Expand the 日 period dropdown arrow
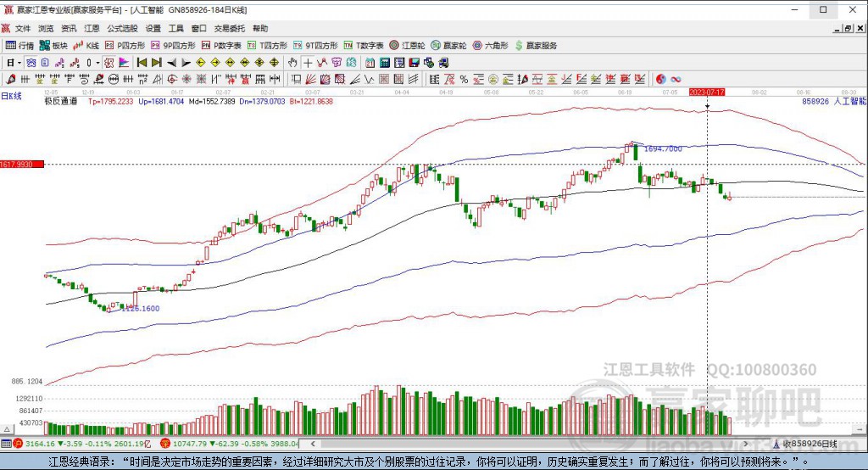This screenshot has height=470, width=868. click(x=19, y=63)
